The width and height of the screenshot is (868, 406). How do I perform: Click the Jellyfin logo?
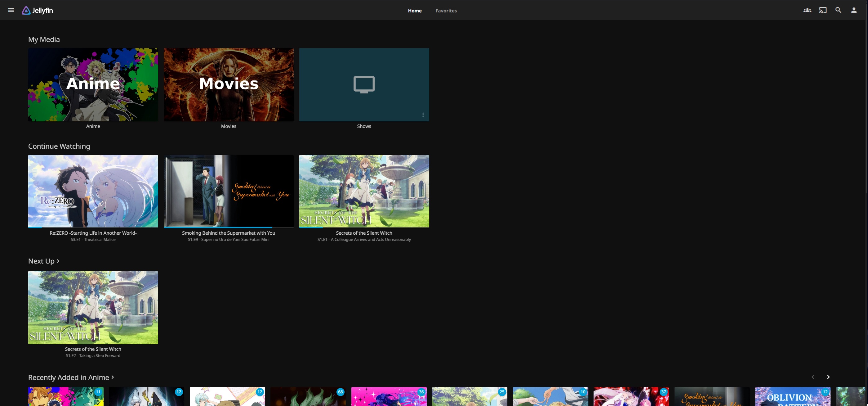[x=38, y=11]
